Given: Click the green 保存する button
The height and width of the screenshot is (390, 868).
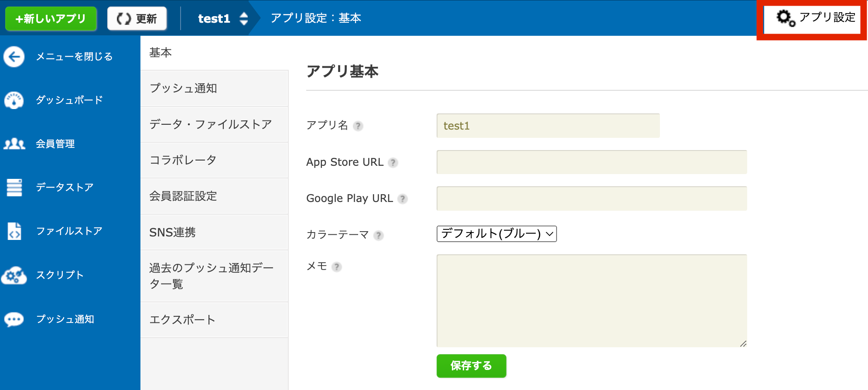Looking at the screenshot, I should point(471,366).
